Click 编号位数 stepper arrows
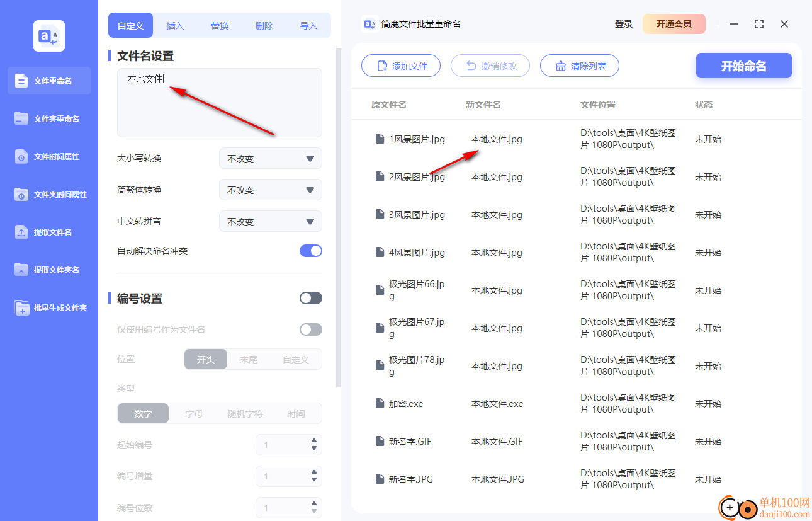This screenshot has width=812, height=521. coord(314,508)
